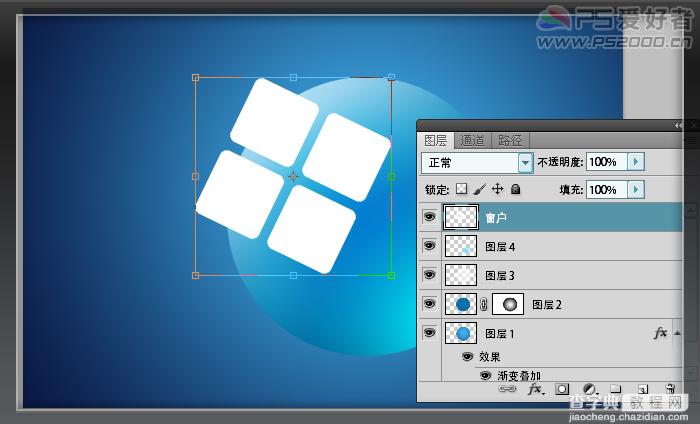Hide the 图层 2 layer eye icon
Viewport: 700px width, 424px height.
429,304
